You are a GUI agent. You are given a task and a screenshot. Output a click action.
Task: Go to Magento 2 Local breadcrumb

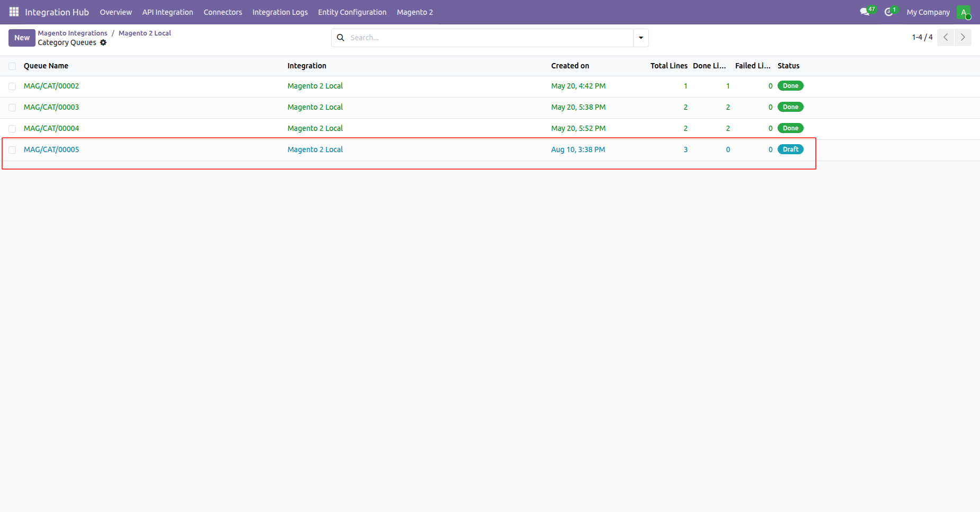coord(145,33)
